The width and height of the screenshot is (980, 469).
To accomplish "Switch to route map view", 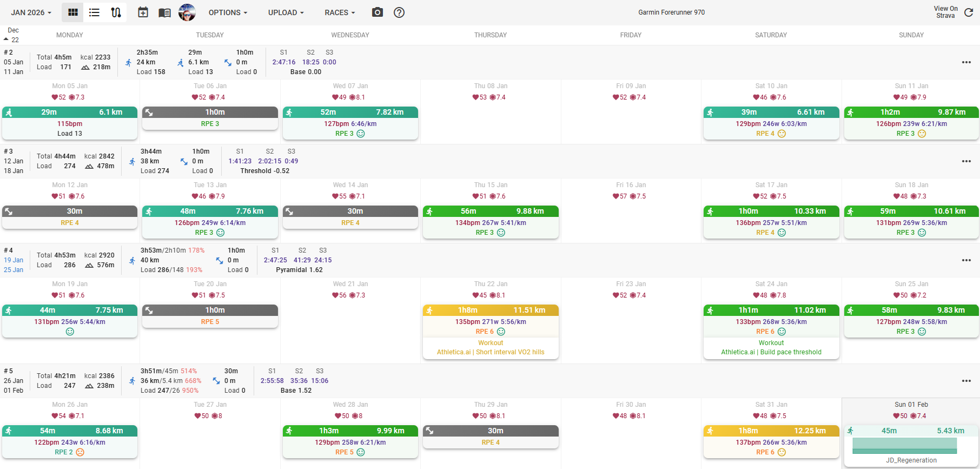I will (x=116, y=12).
